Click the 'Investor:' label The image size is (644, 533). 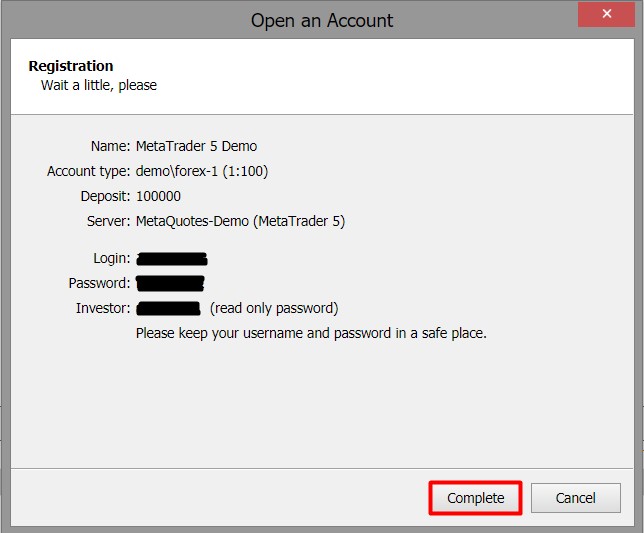pos(103,308)
